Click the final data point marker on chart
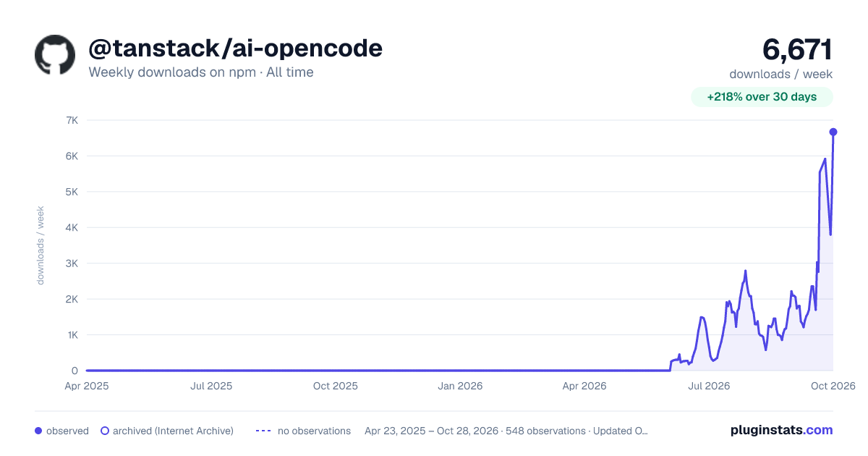868x456 pixels. pos(833,132)
